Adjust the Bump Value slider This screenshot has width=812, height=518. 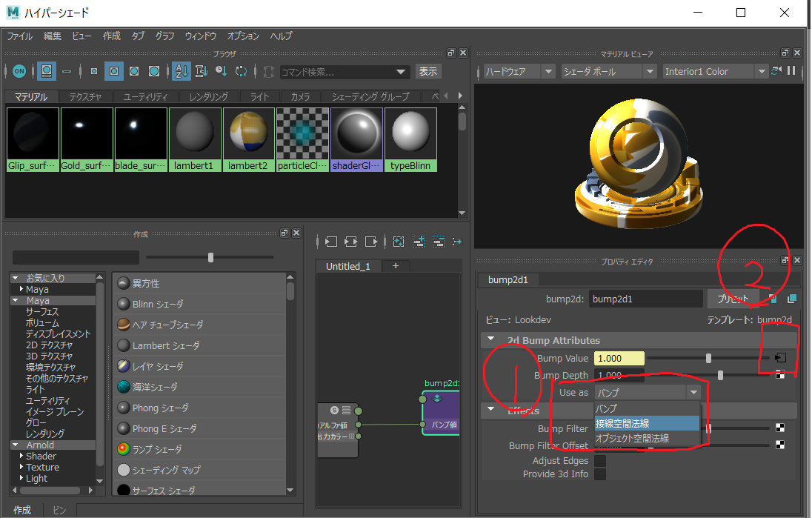[708, 358]
